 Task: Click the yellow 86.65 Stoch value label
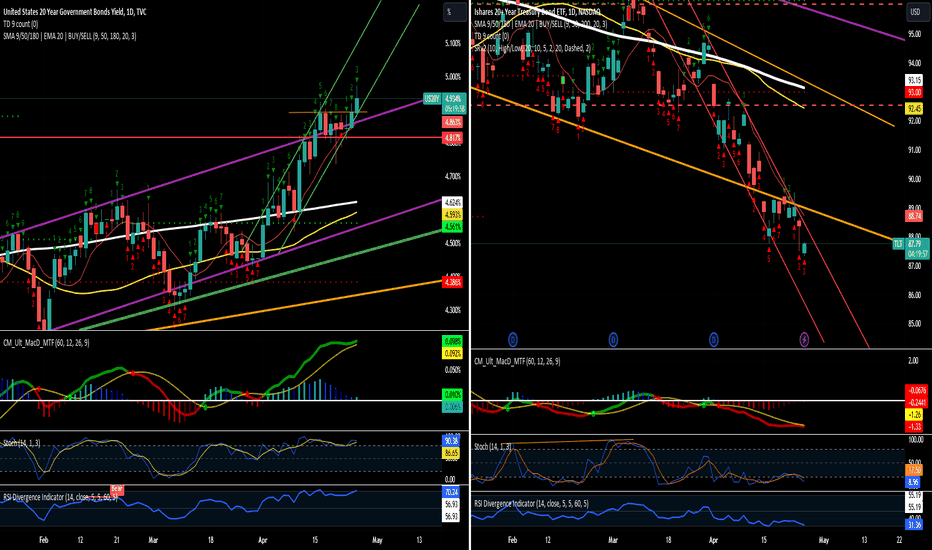coord(451,453)
